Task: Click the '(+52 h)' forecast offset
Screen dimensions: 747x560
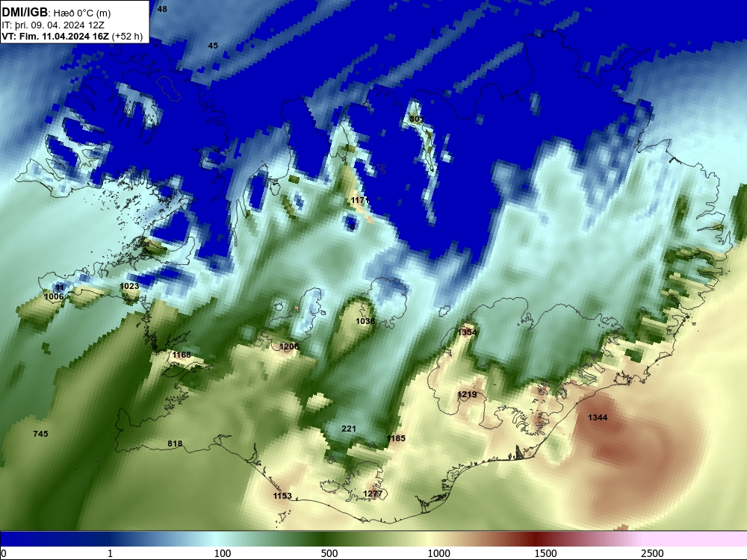Action: [x=128, y=37]
